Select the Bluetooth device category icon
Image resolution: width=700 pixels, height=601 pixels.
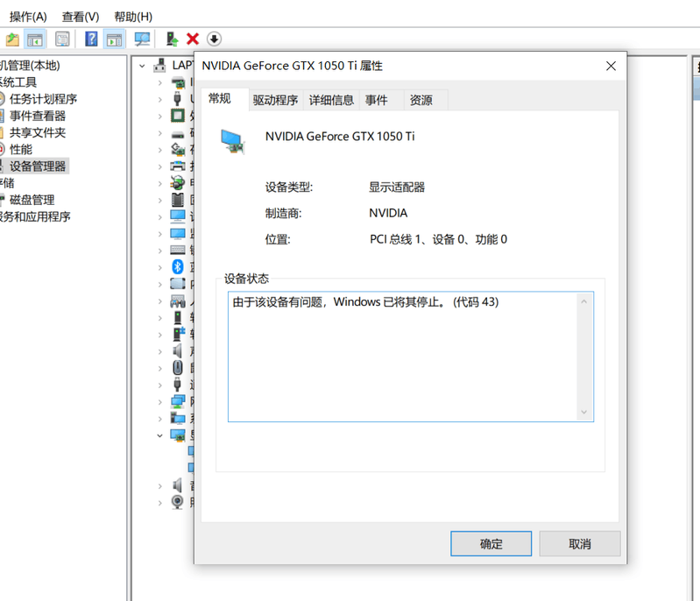tap(178, 267)
